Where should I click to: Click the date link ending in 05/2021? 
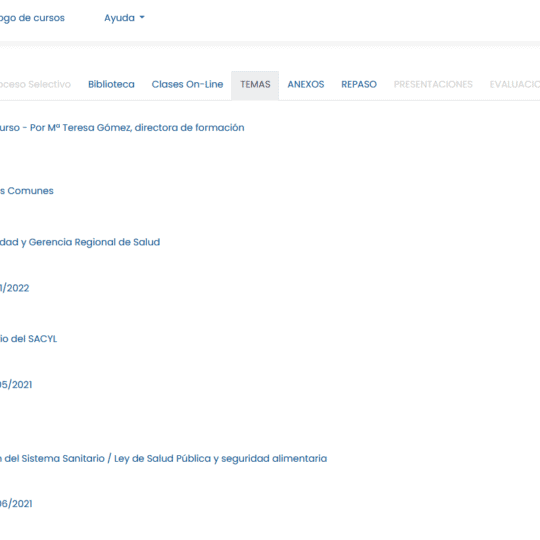16,384
